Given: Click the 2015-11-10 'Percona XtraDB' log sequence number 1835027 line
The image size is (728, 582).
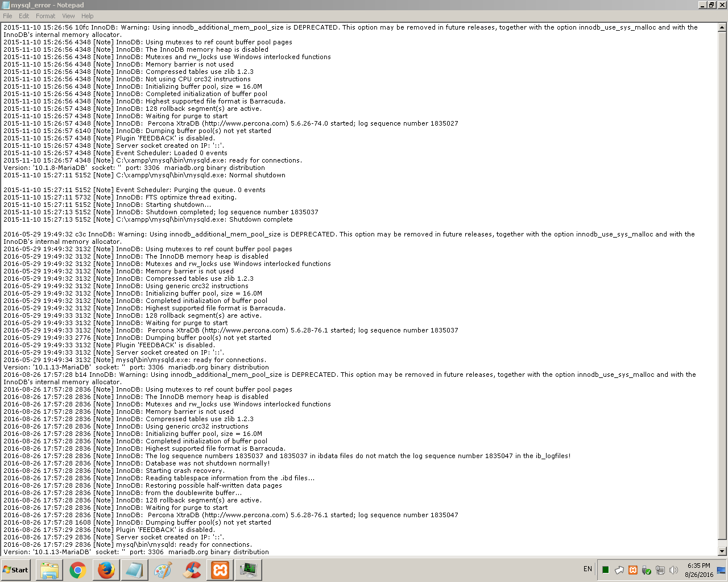Looking at the screenshot, I should coord(230,123).
